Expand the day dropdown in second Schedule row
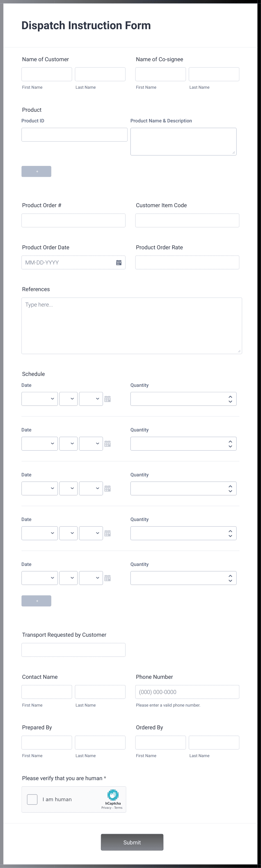Screen dimensions: 261x868 (x=69, y=444)
